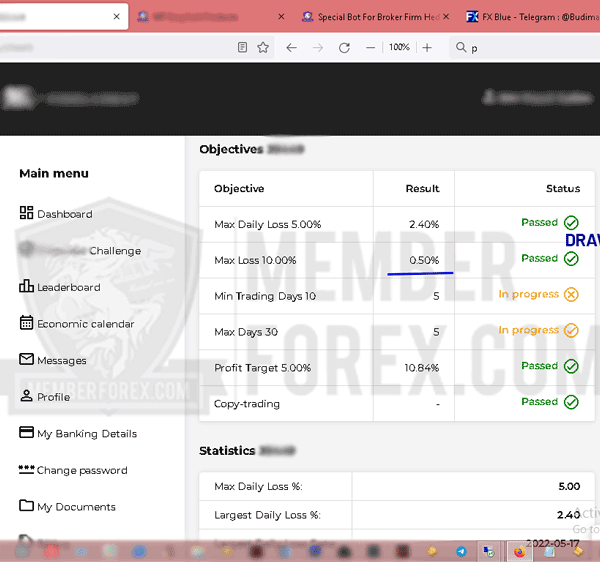This screenshot has height=562, width=600.
Task: Open reader view icon in address bar
Action: (243, 47)
